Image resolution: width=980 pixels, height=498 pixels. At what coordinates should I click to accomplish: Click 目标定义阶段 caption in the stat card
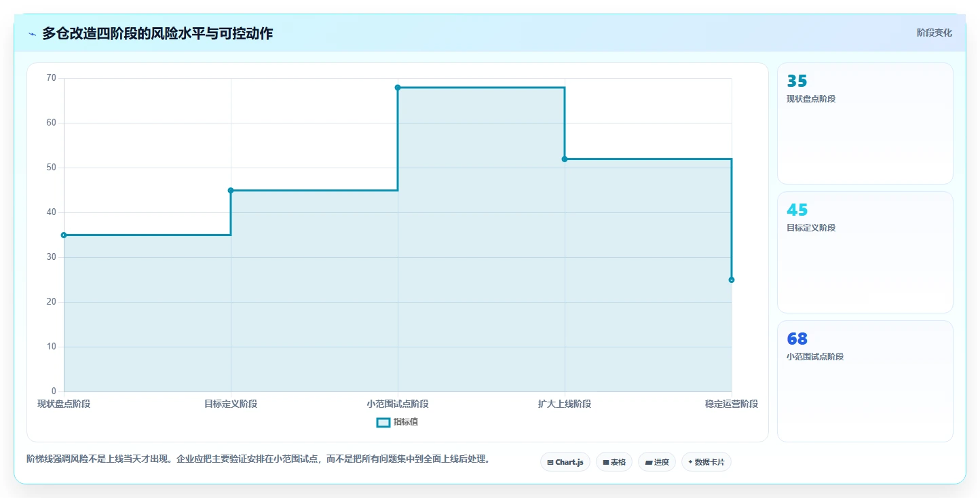pos(811,228)
